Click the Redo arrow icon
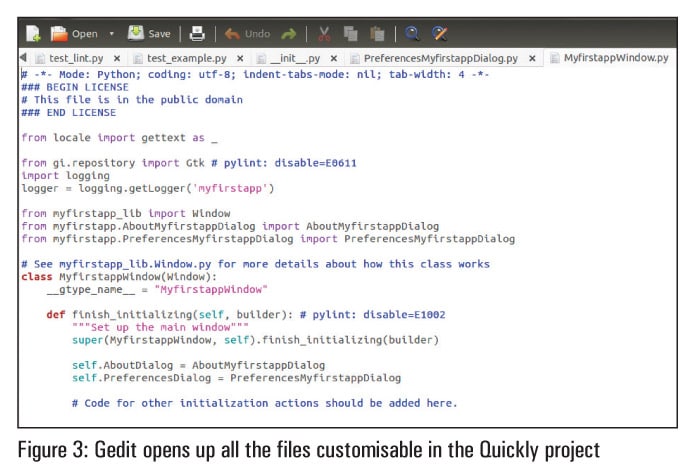Image resolution: width=700 pixels, height=474 pixels. [289, 33]
